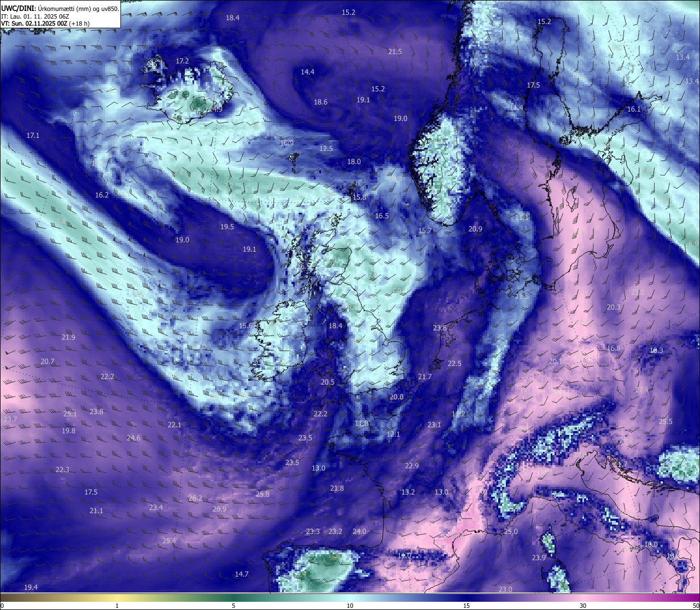Screen dimensions: 700x610
Task: Click the 23.3 value label
Action: coord(313,531)
